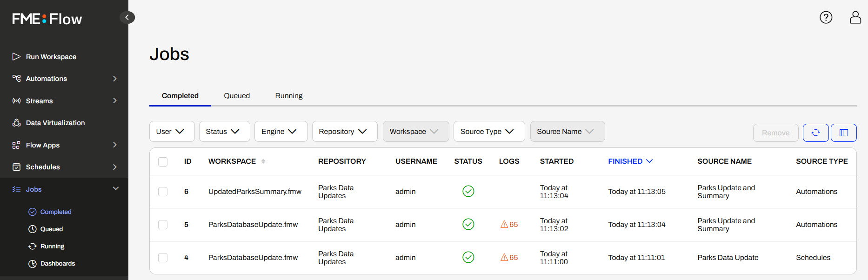Switch to the Running tab
This screenshot has width=868, height=280.
click(288, 96)
